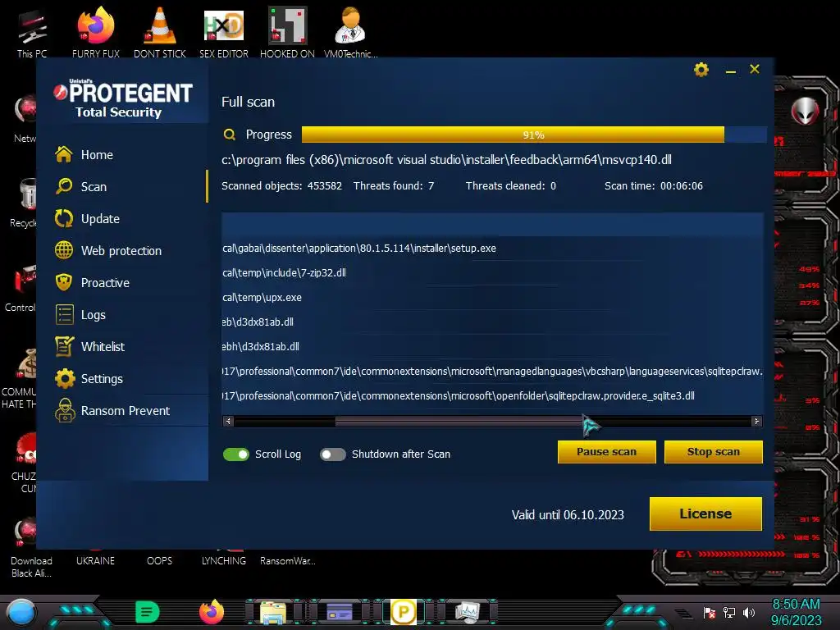
Task: Click the volume speaker tray icon
Action: 749,612
